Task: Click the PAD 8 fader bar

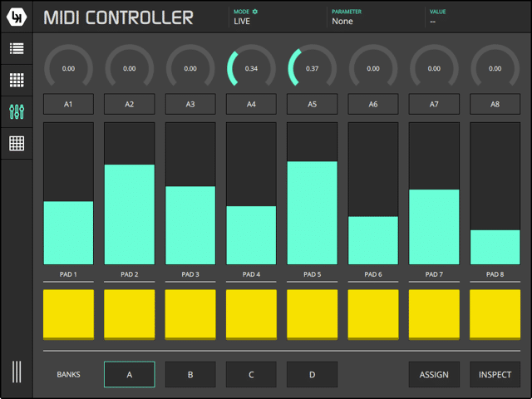Action: [x=495, y=194]
